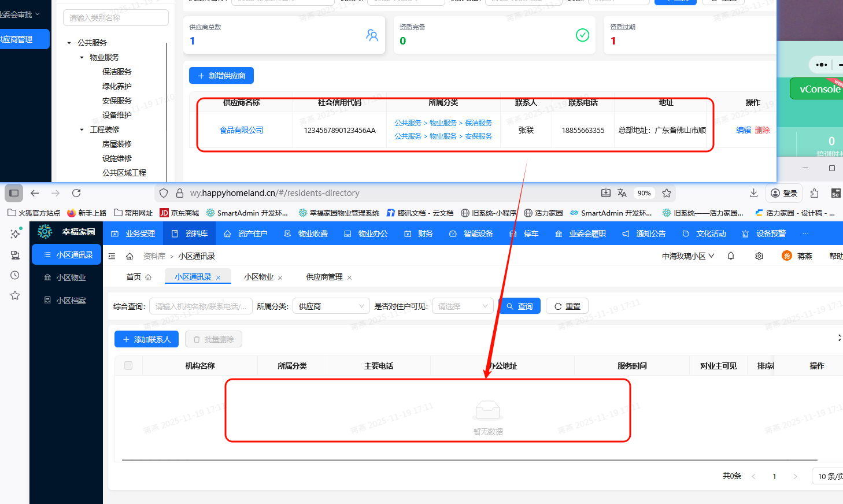Open the 是否对住户可见 selector
843x504 pixels.
[x=462, y=306]
